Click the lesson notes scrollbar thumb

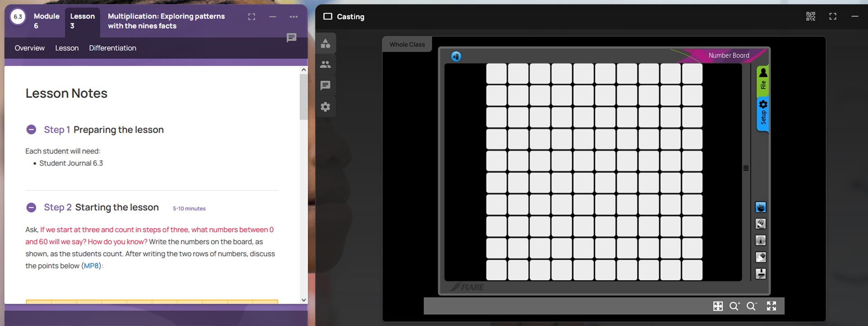303,97
